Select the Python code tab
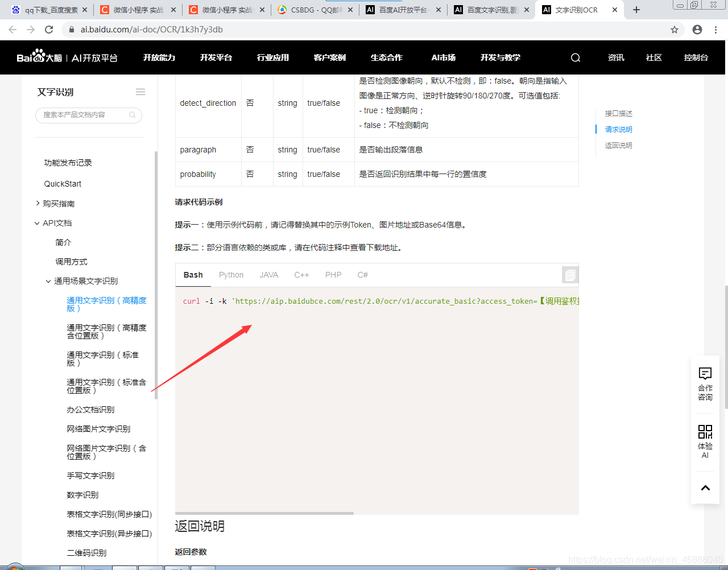This screenshot has width=728, height=570. [231, 275]
